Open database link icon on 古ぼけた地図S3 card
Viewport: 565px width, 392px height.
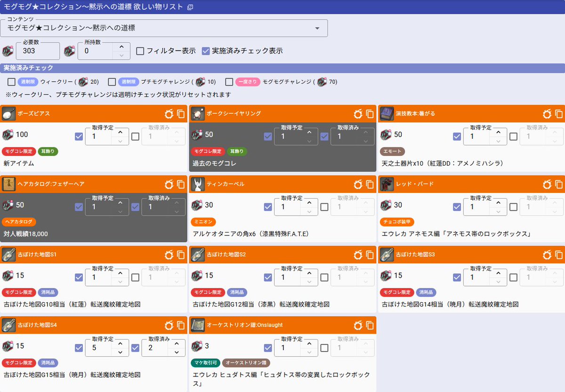pos(547,255)
